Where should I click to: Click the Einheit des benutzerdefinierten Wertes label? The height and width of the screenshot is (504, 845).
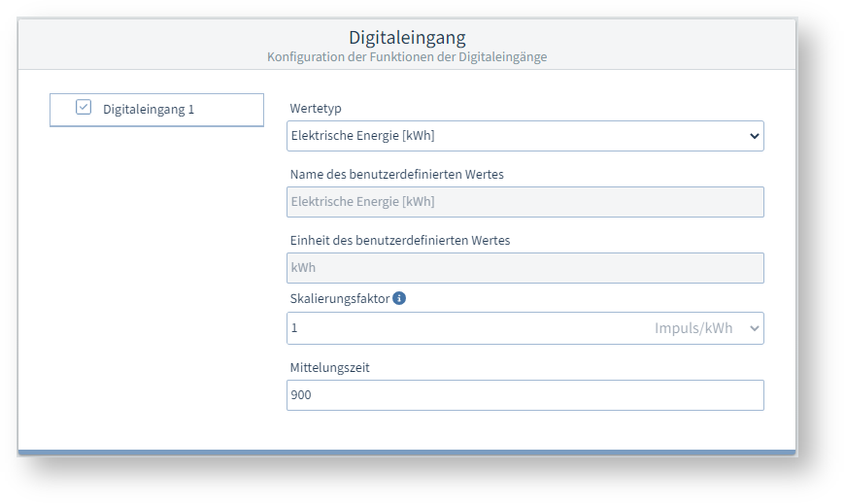pos(399,240)
